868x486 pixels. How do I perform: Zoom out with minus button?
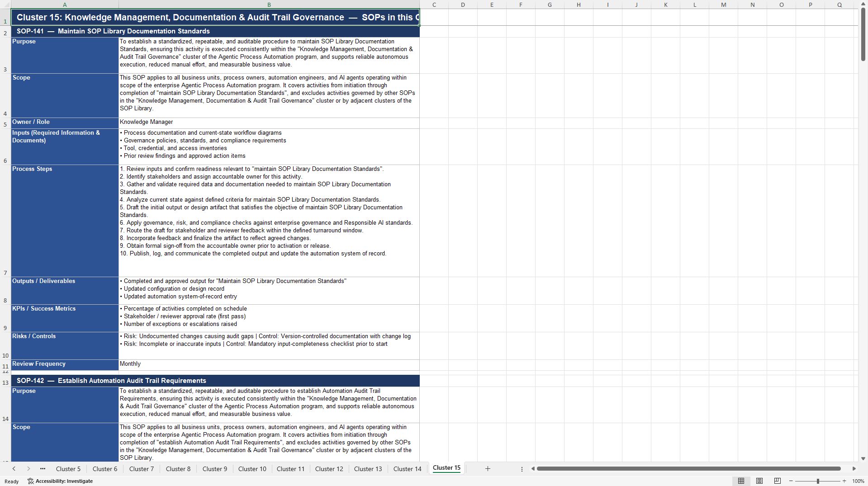791,481
